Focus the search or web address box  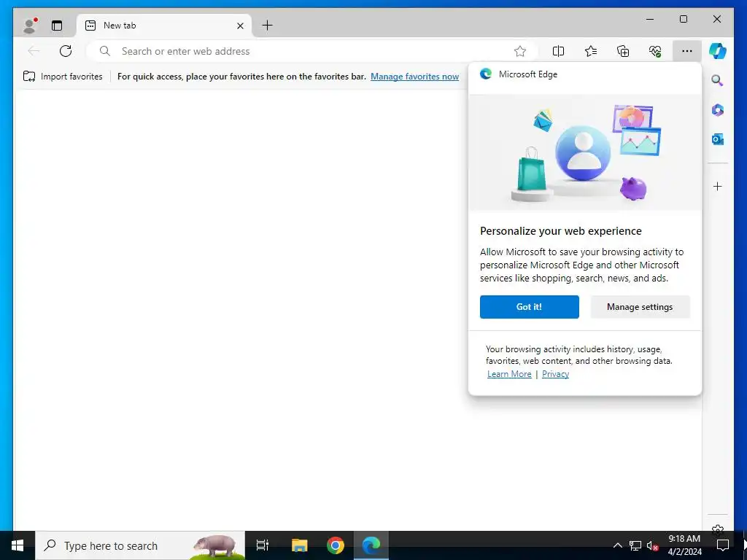(311, 51)
